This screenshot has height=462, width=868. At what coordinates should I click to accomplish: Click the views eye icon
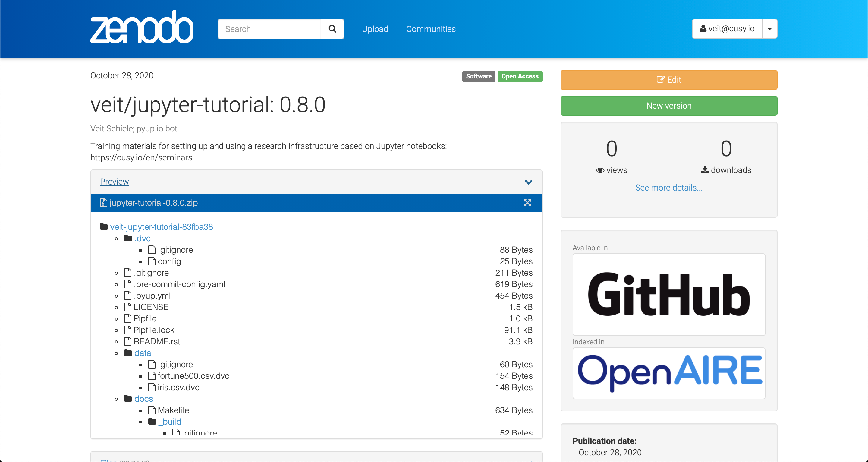click(x=600, y=170)
